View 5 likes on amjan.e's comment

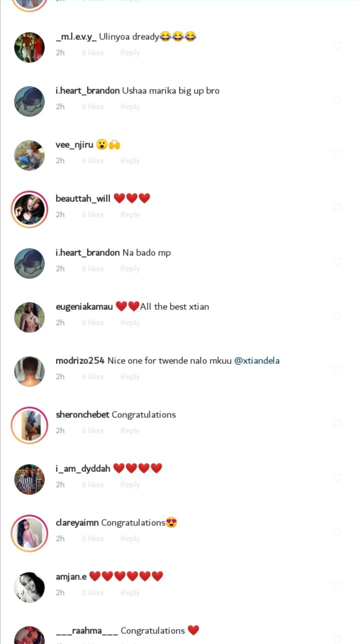[93, 592]
